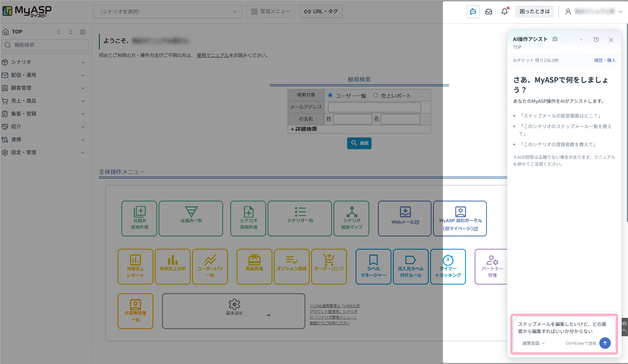
Task: Click the メールアドレス input field
Action: point(374,107)
